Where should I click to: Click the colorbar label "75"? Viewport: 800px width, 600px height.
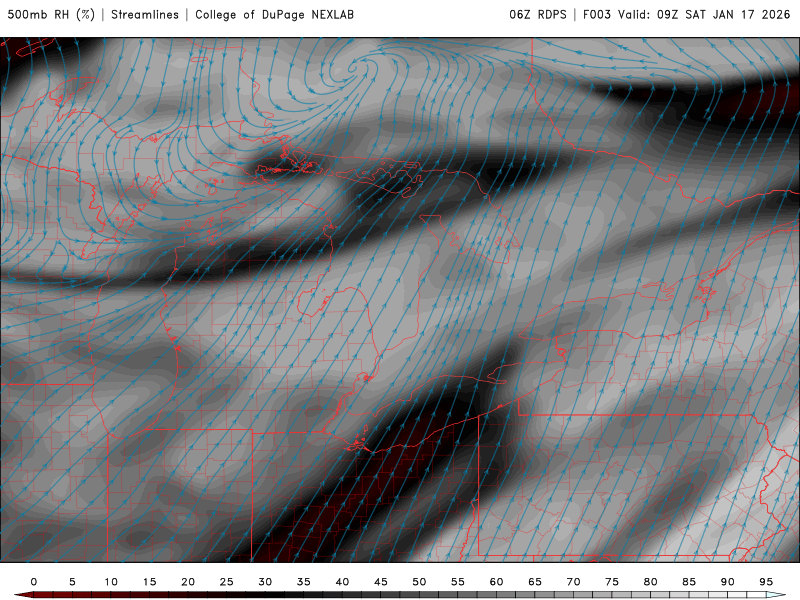click(x=612, y=582)
